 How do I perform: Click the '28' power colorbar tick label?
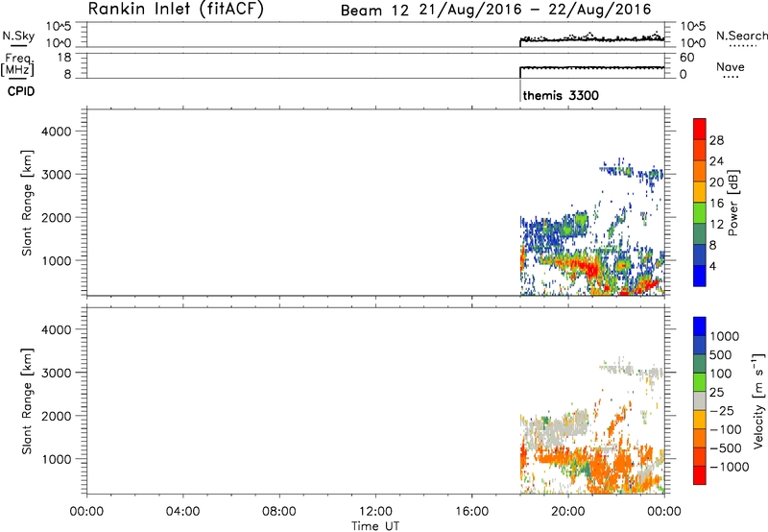(x=716, y=140)
